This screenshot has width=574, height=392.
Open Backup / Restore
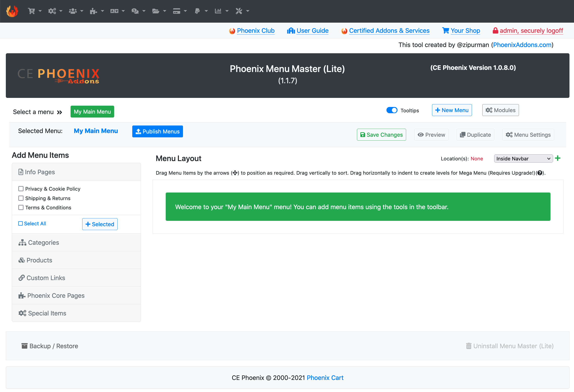pos(50,346)
